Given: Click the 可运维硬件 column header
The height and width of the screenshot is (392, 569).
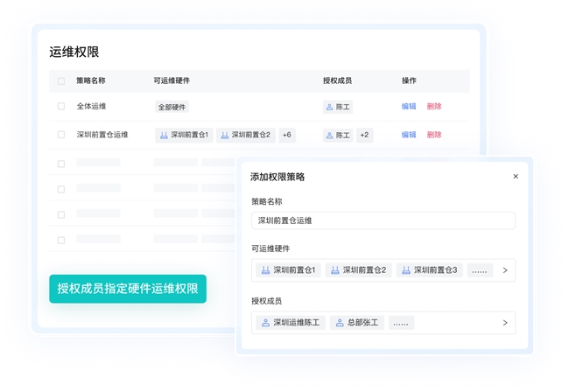Looking at the screenshot, I should pyautogui.click(x=172, y=80).
